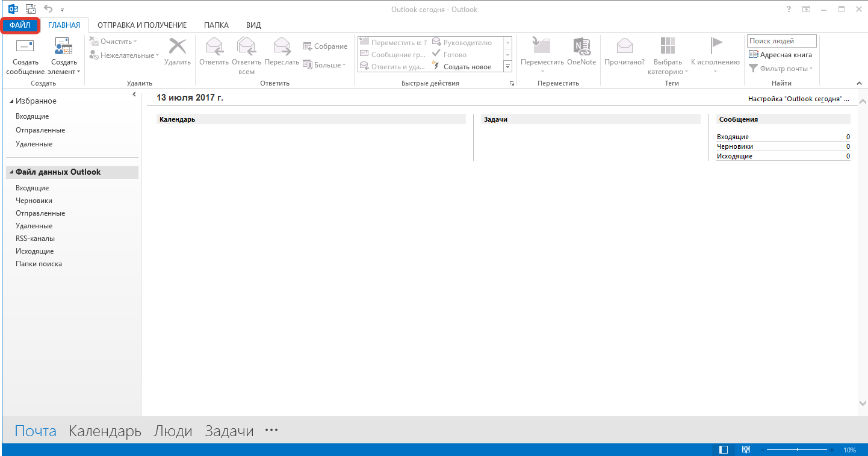This screenshot has height=456, width=868.
Task: Open Inbox (Входящие) link under Messages (Сообщения)
Action: (x=733, y=137)
